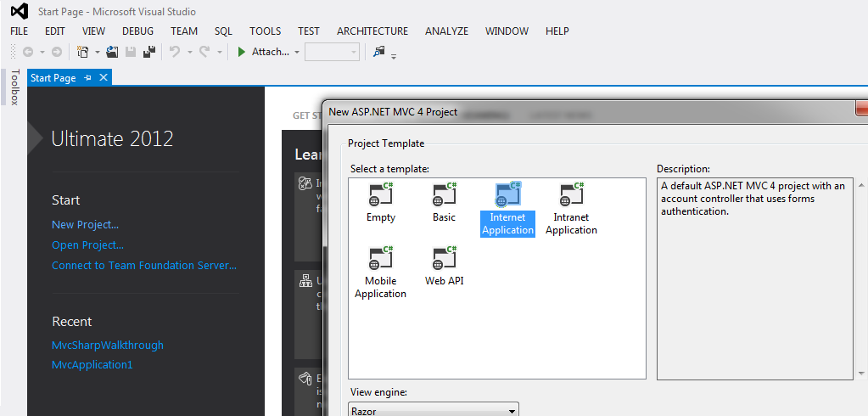Image resolution: width=868 pixels, height=416 pixels.
Task: Pin the Start Page tab
Action: click(87, 78)
